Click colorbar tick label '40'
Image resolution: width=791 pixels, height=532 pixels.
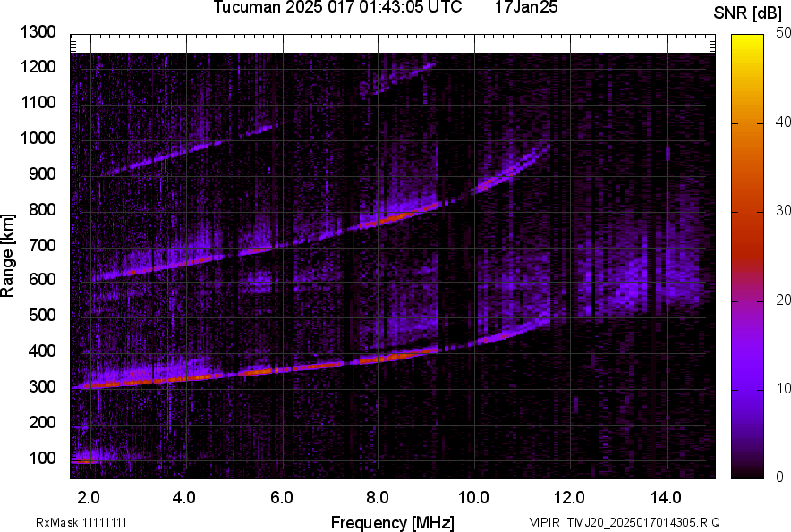783,122
